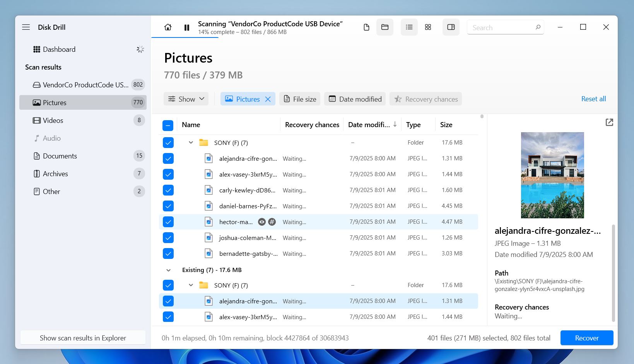Click Reset all filters link
Screen dimensions: 634x364
point(593,99)
